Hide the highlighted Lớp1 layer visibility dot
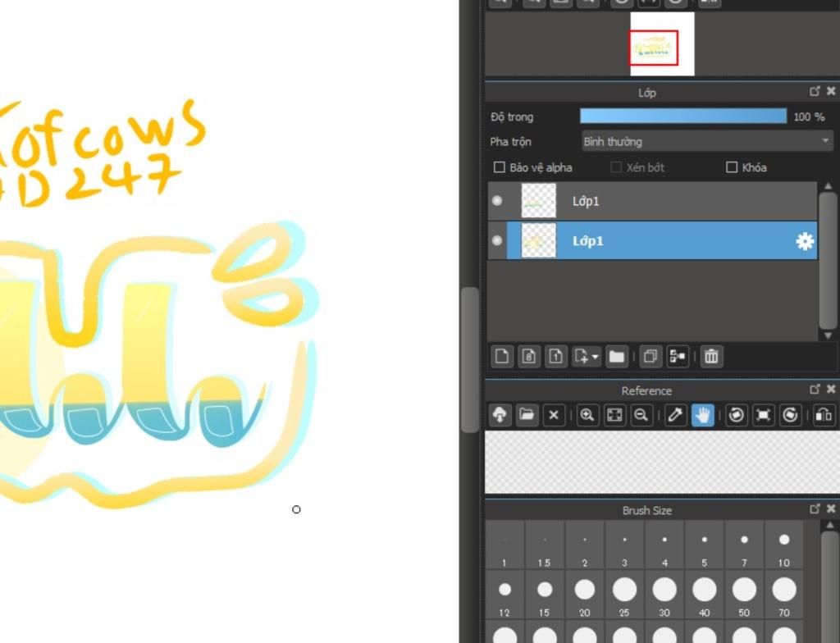The width and height of the screenshot is (840, 643). [497, 240]
